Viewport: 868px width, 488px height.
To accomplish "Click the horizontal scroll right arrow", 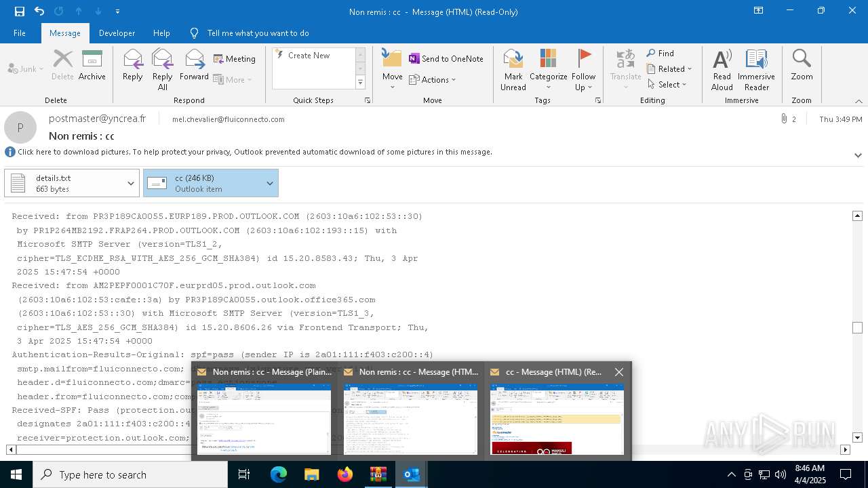I will point(845,449).
